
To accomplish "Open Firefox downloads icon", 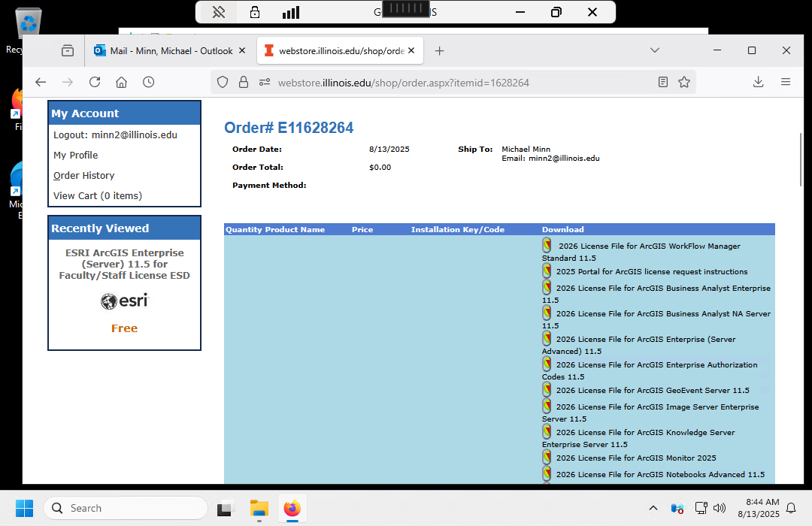I will (758, 82).
